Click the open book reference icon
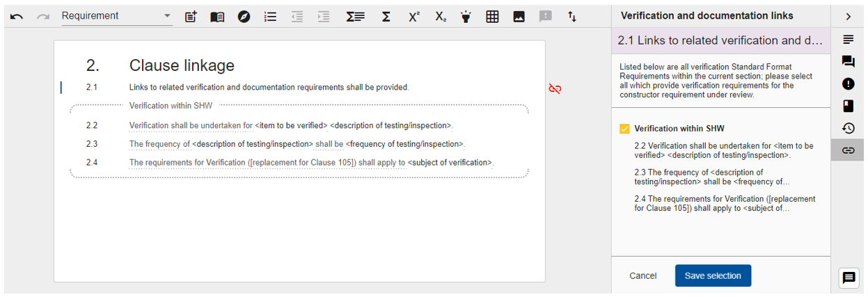This screenshot has height=297, width=868. [x=217, y=17]
